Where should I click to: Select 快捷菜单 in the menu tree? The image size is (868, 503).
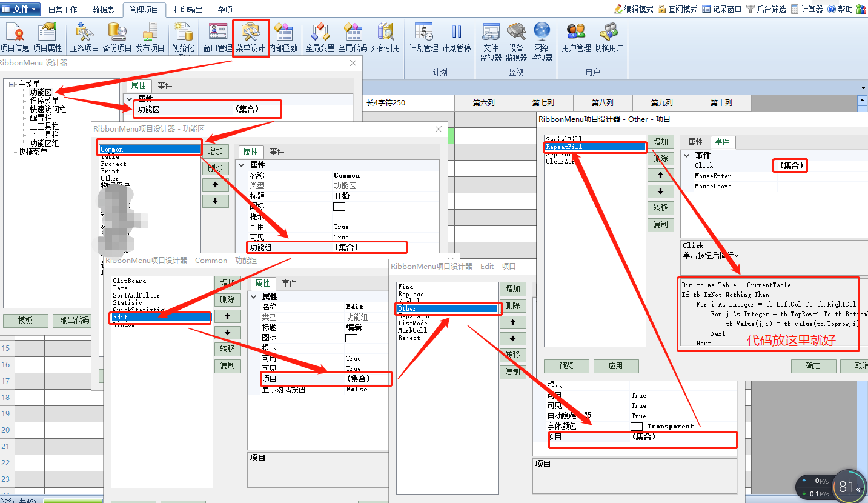(x=33, y=152)
